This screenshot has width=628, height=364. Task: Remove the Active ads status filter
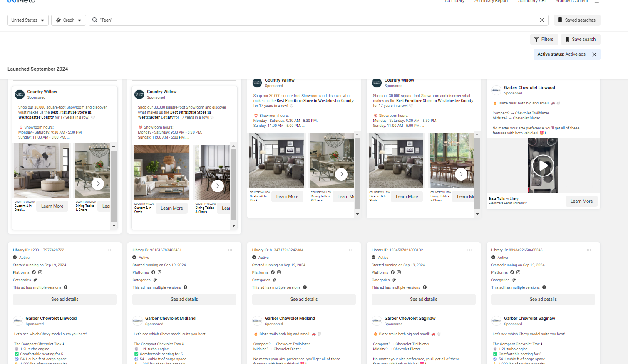(x=594, y=54)
